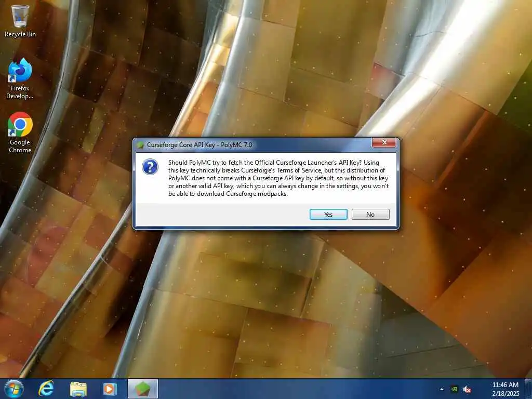Open the clock showing 11:46 AM
532x399 pixels.
(506, 389)
